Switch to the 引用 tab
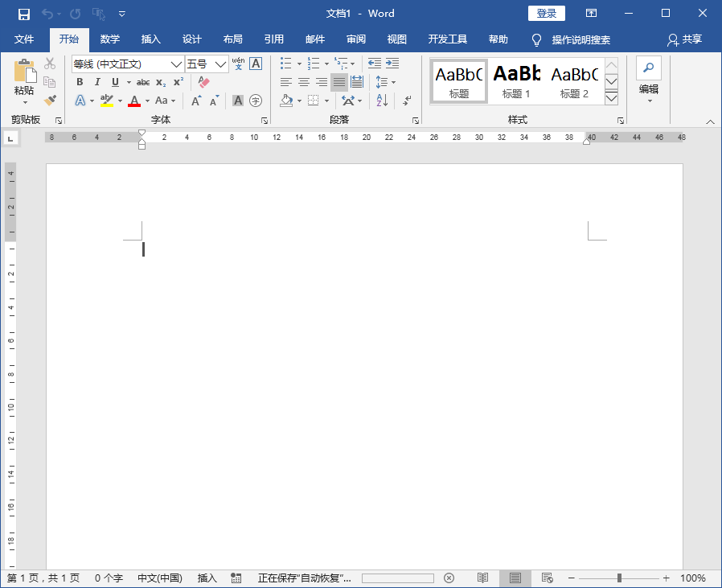Image resolution: width=722 pixels, height=588 pixels. 274,39
